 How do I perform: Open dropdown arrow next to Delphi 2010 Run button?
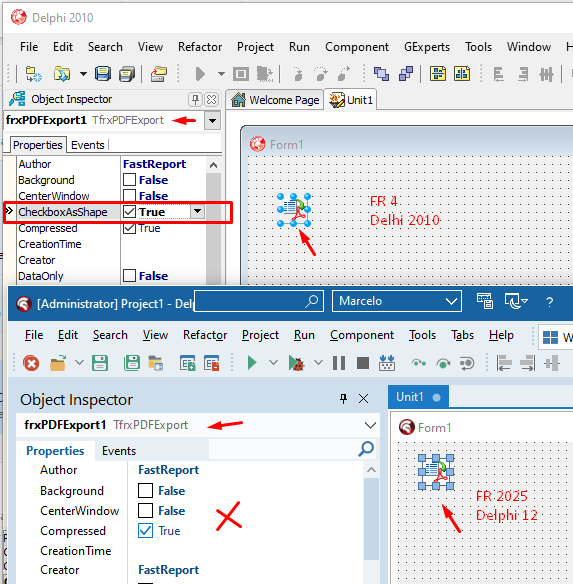[x=221, y=74]
